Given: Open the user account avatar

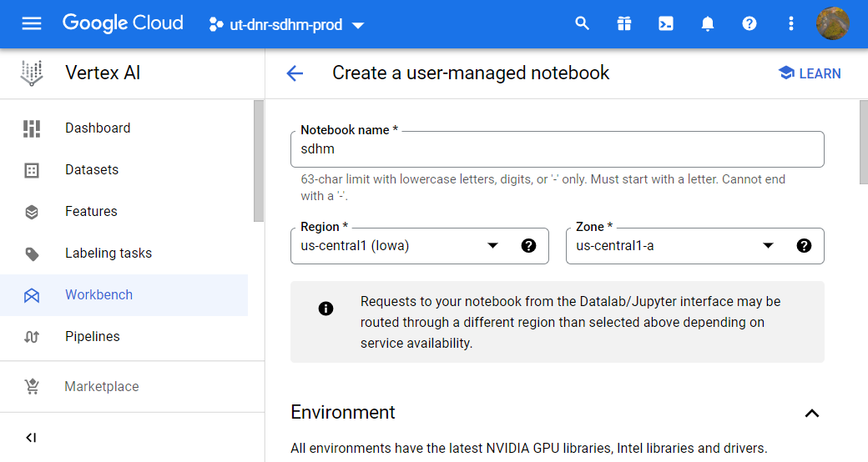Looking at the screenshot, I should tap(832, 23).
